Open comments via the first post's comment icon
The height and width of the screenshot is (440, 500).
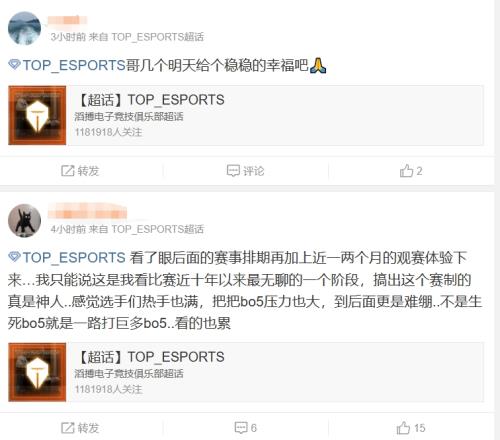click(233, 171)
